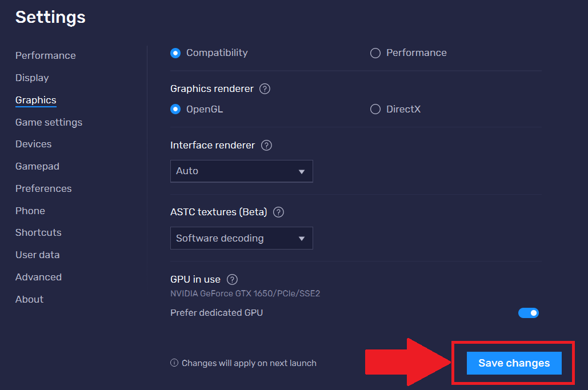Go to Game settings in the sidebar
The width and height of the screenshot is (588, 390).
49,122
